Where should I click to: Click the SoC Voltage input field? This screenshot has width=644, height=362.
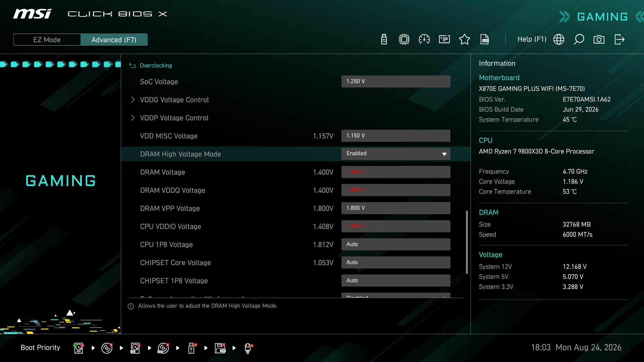click(x=396, y=81)
